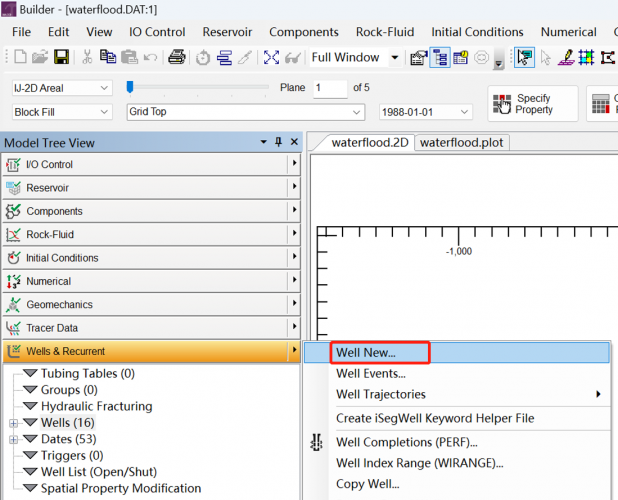The image size is (618, 500).
Task: Pin the Model Tree View panel
Action: (279, 143)
